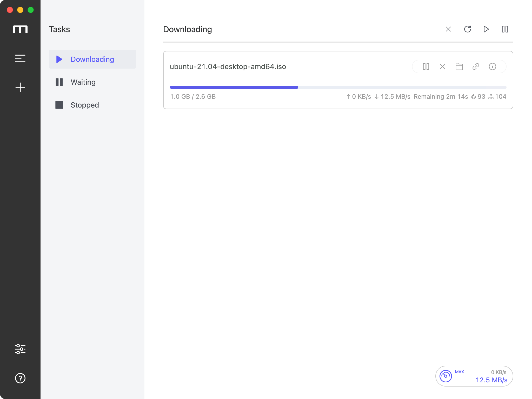The width and height of the screenshot is (532, 399).
Task: Switch to the Waiting task list
Action: [83, 82]
